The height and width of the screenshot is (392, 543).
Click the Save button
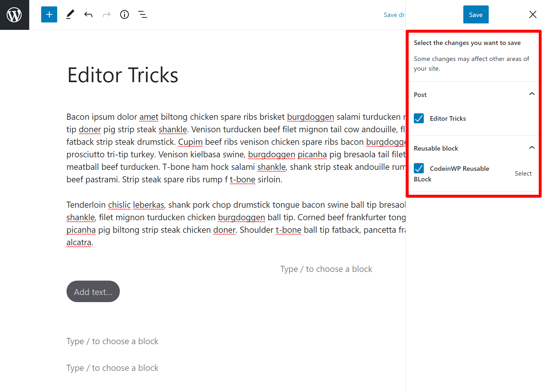(476, 14)
